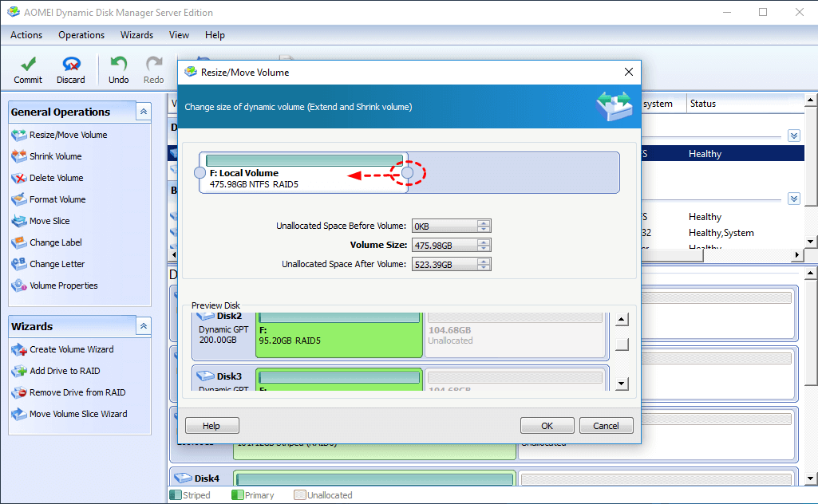Viewport: 818px width, 504px height.
Task: Click Preview Disk scroll down arrow
Action: (x=622, y=384)
